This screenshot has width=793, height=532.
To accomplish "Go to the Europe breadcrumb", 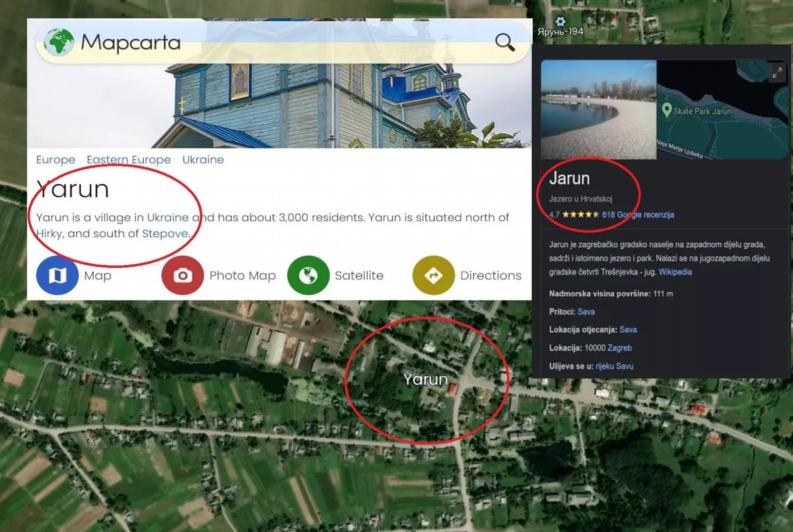I will coord(56,160).
